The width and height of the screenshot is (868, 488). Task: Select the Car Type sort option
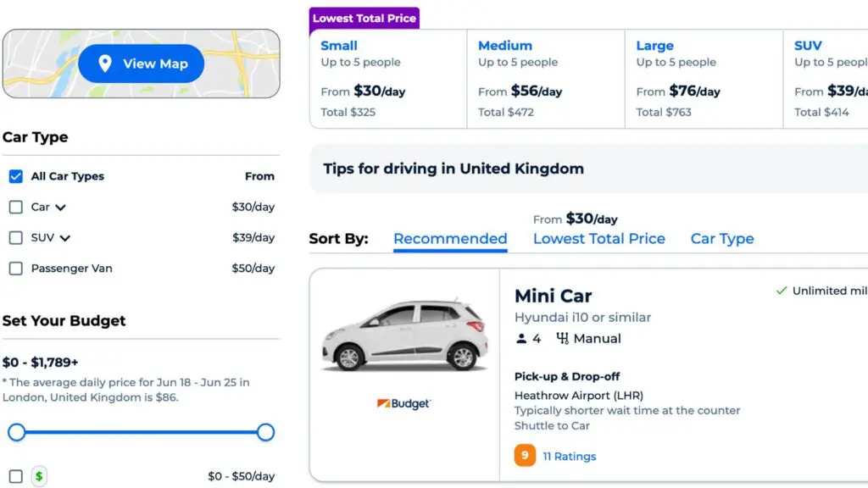click(x=721, y=239)
